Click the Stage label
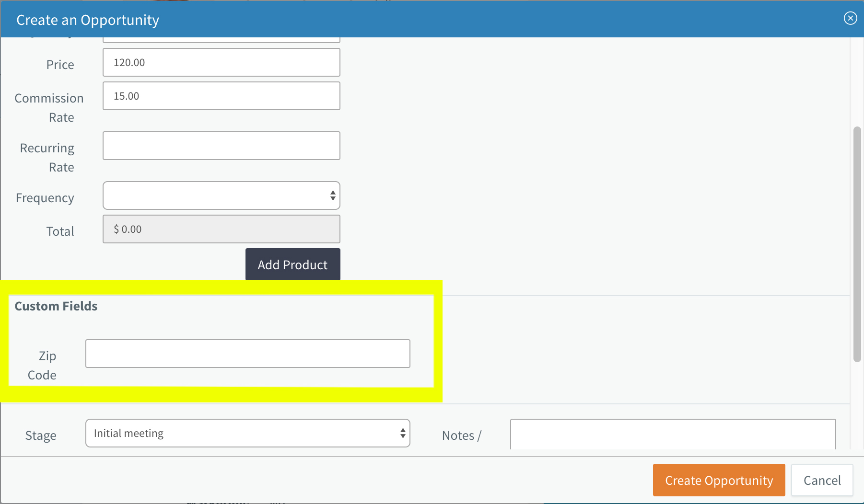864x504 pixels. pyautogui.click(x=41, y=435)
